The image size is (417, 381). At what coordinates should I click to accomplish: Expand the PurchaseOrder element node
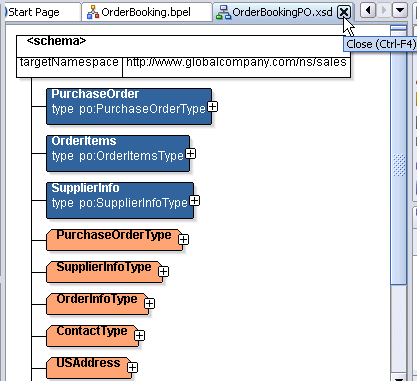(213, 107)
